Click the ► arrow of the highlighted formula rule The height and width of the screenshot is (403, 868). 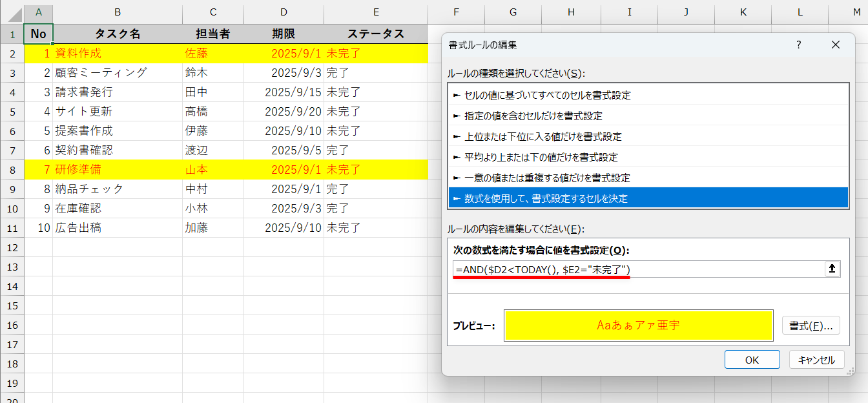[457, 198]
